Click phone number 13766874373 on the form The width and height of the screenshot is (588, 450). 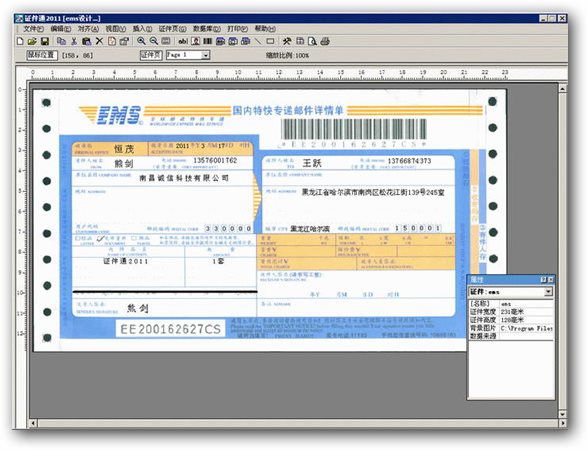coord(409,161)
